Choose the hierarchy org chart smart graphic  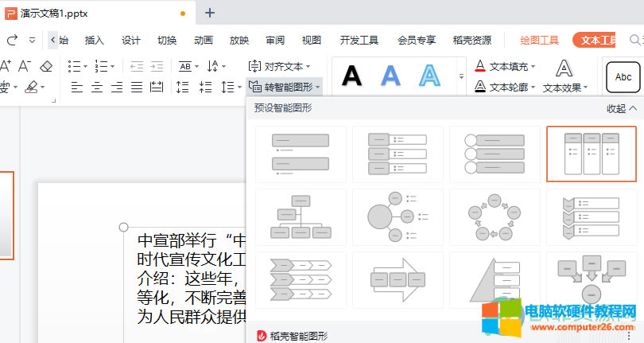301,216
